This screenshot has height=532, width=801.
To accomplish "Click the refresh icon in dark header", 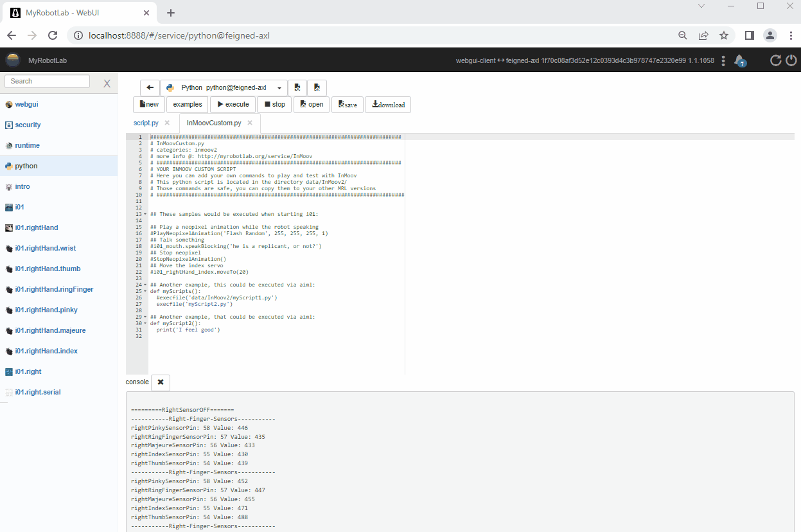I will [775, 60].
